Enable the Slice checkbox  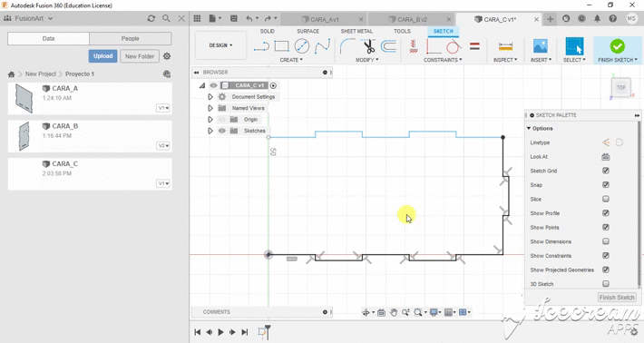605,199
